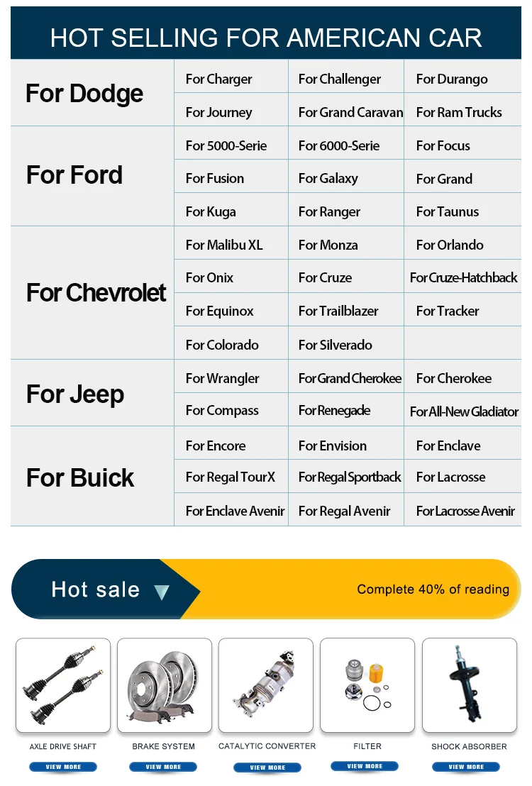
Task: Click the Hot Selling For American Car banner
Action: (x=266, y=37)
